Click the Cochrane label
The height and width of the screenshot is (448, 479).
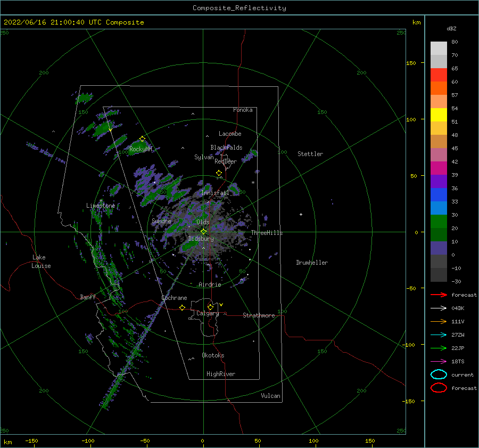174,298
